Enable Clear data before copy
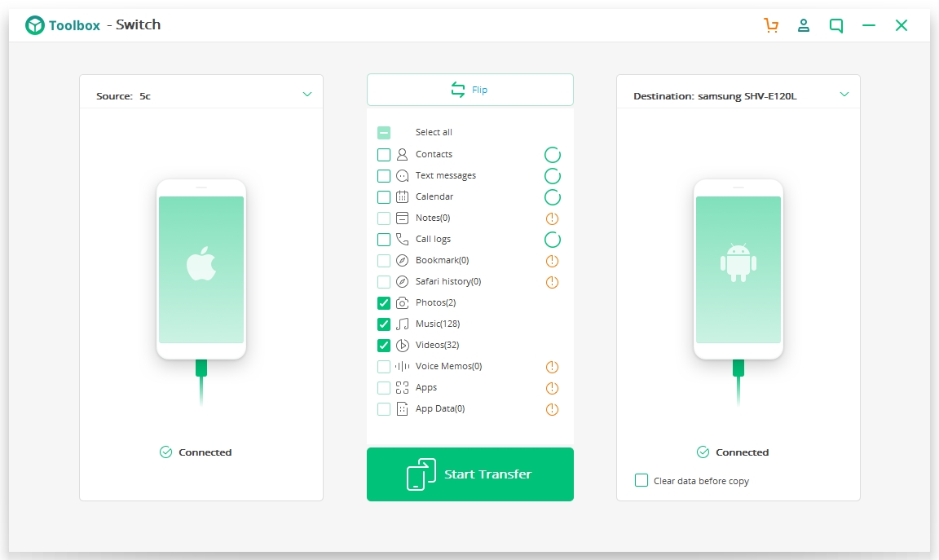This screenshot has height=560, width=939. [641, 481]
